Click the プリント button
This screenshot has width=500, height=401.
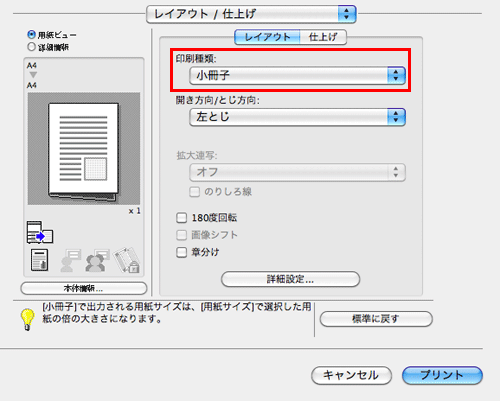442,375
